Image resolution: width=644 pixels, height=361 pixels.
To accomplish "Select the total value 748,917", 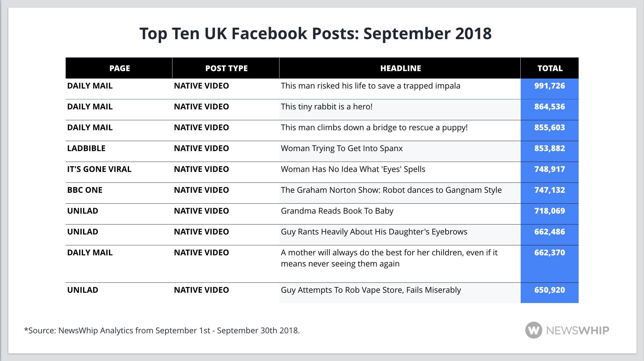I will [550, 169].
